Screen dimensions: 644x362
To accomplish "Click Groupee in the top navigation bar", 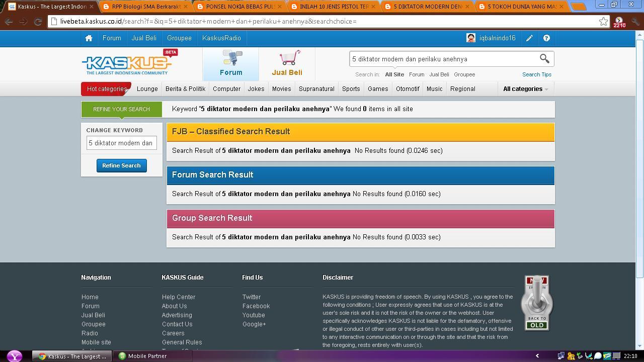I will click(x=179, y=38).
